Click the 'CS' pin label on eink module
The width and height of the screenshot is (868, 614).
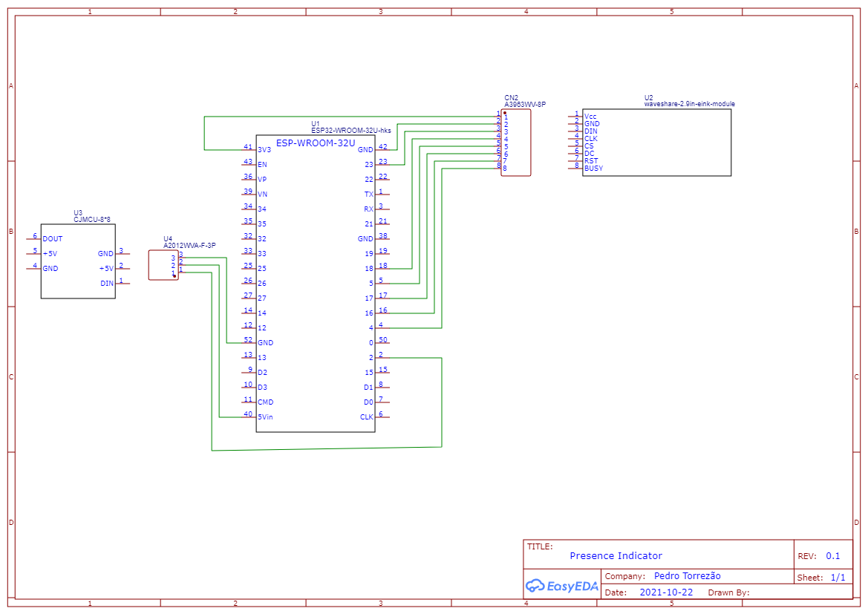[x=589, y=146]
